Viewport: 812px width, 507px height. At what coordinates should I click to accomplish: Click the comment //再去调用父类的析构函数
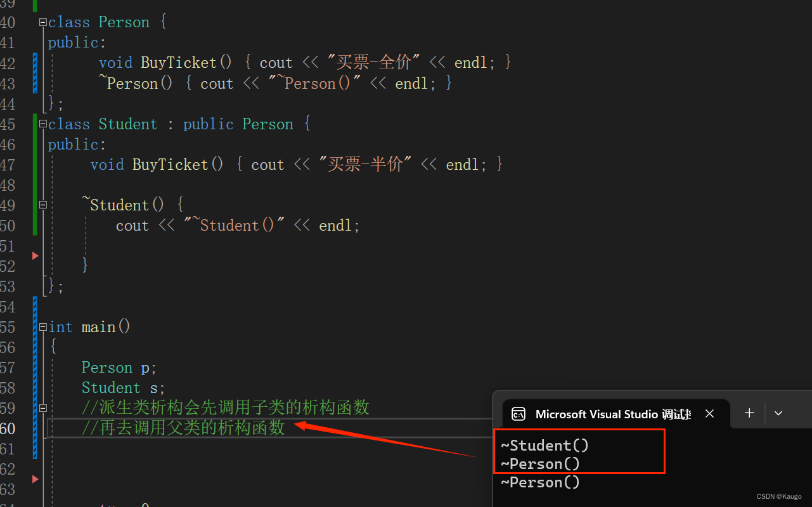[x=183, y=428]
